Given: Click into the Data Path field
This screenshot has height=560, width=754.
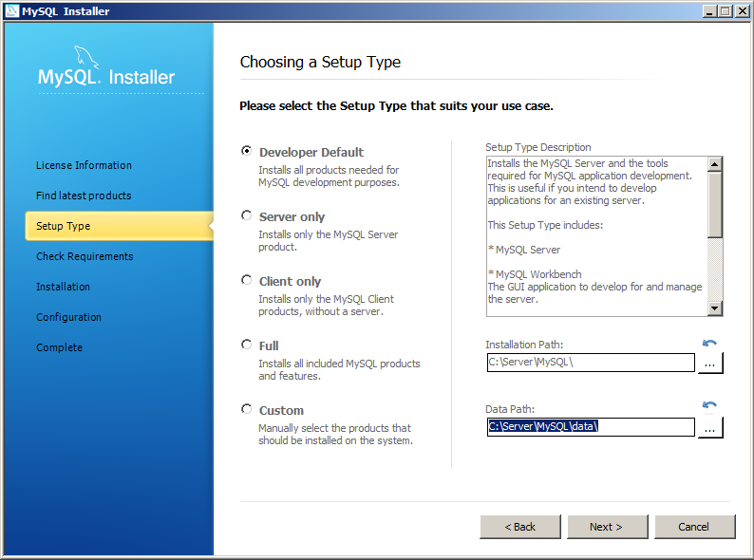Looking at the screenshot, I should pos(591,427).
